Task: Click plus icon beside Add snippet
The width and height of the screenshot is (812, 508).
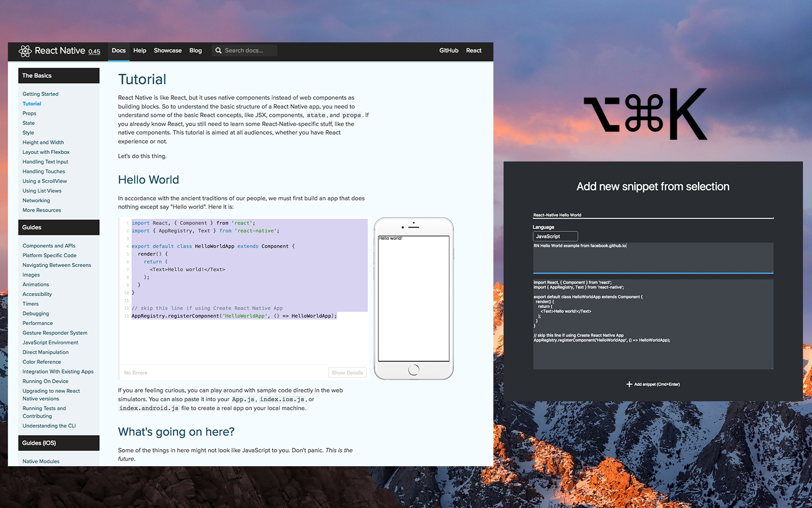Action: tap(629, 384)
